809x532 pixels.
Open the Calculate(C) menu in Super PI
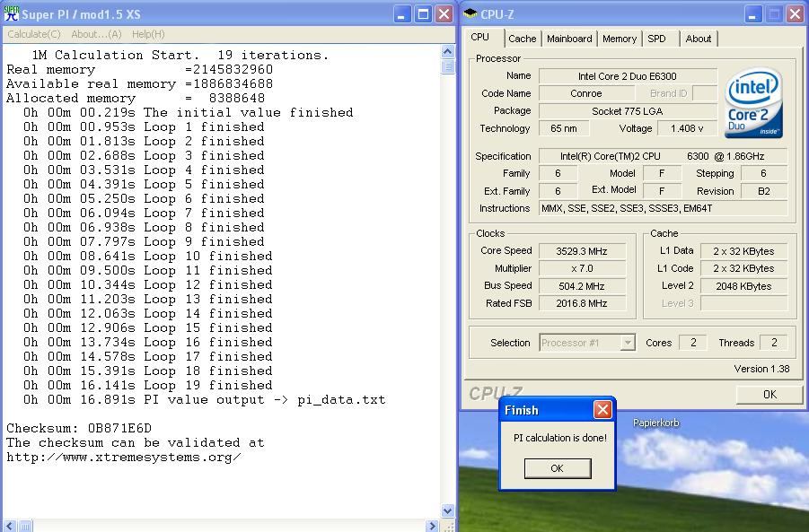34,34
